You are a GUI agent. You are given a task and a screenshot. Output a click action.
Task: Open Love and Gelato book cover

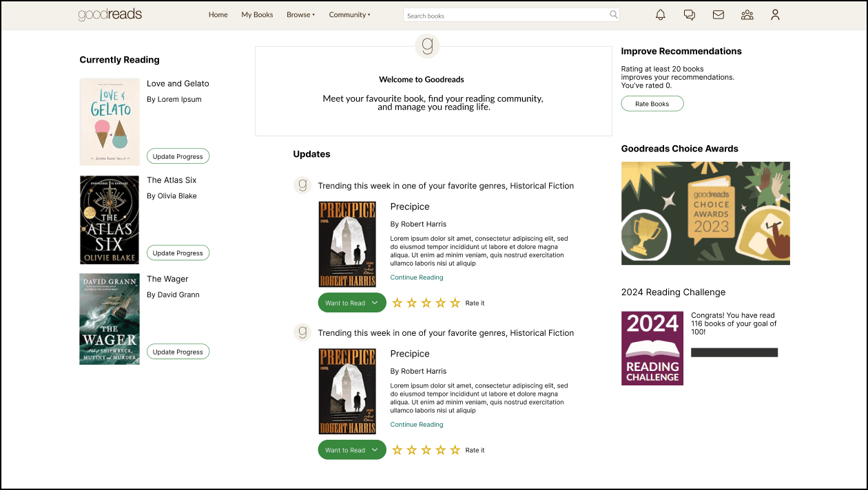click(110, 122)
